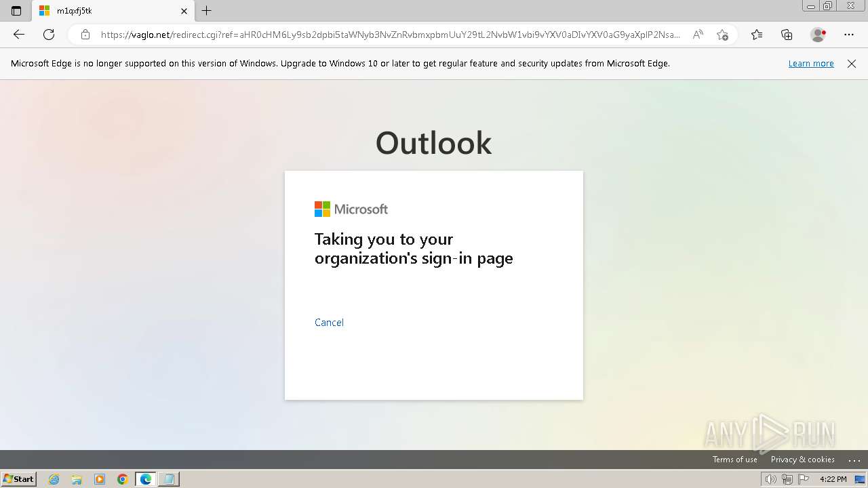Open footer more options ellipsis
This screenshot has width=868, height=488.
click(x=854, y=460)
